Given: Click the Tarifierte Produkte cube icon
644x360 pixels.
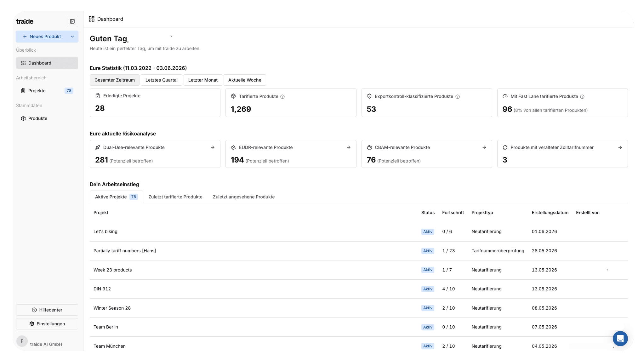Looking at the screenshot, I should pyautogui.click(x=233, y=96).
